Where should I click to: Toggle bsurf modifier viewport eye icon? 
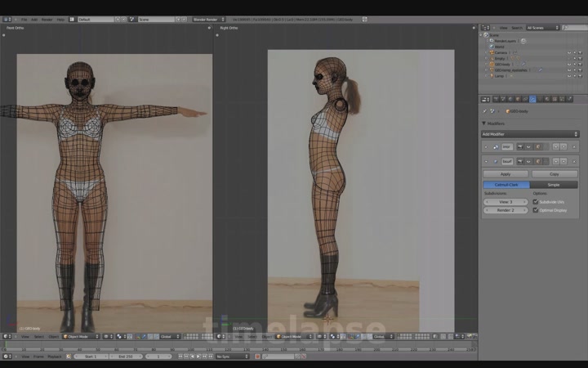[528, 161]
